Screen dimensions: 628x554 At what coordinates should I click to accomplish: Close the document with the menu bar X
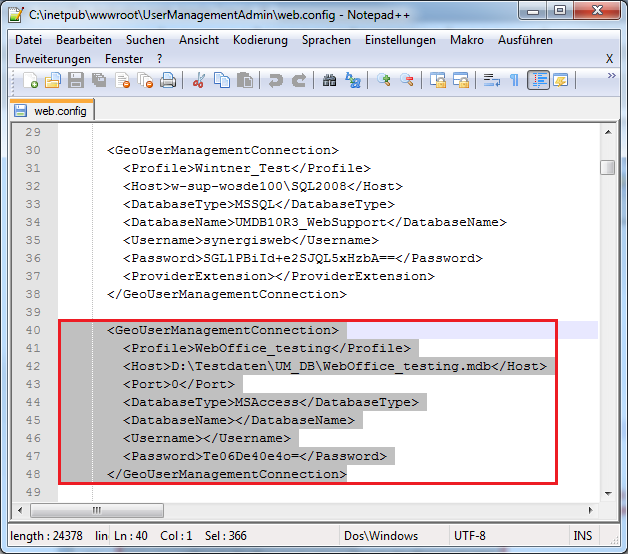coord(609,59)
